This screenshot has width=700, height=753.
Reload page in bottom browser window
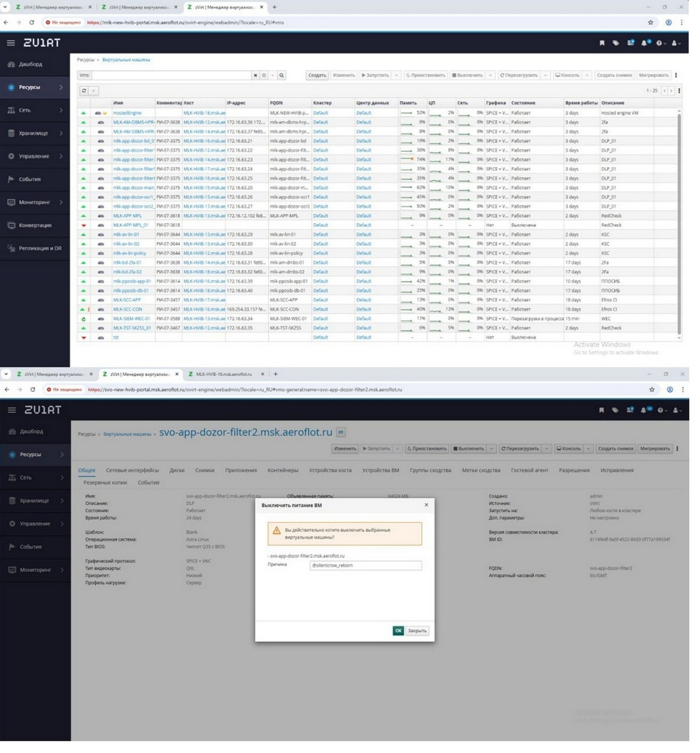point(33,390)
